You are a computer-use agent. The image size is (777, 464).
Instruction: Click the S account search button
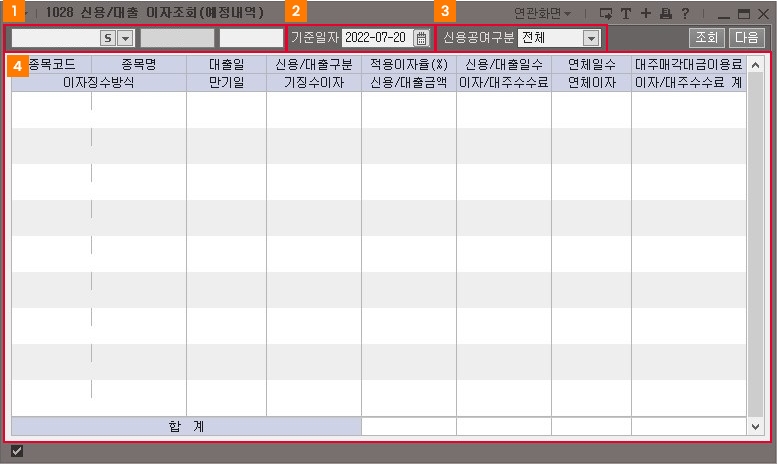[108, 38]
